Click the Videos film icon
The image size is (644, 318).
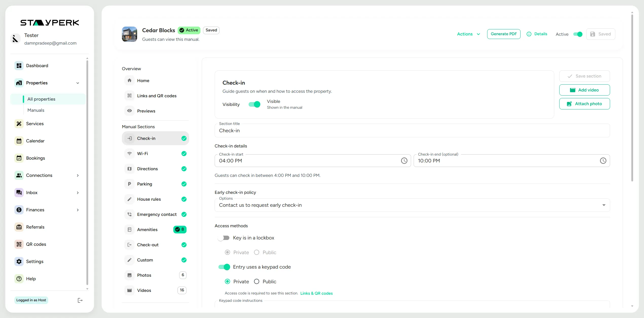pyautogui.click(x=130, y=290)
